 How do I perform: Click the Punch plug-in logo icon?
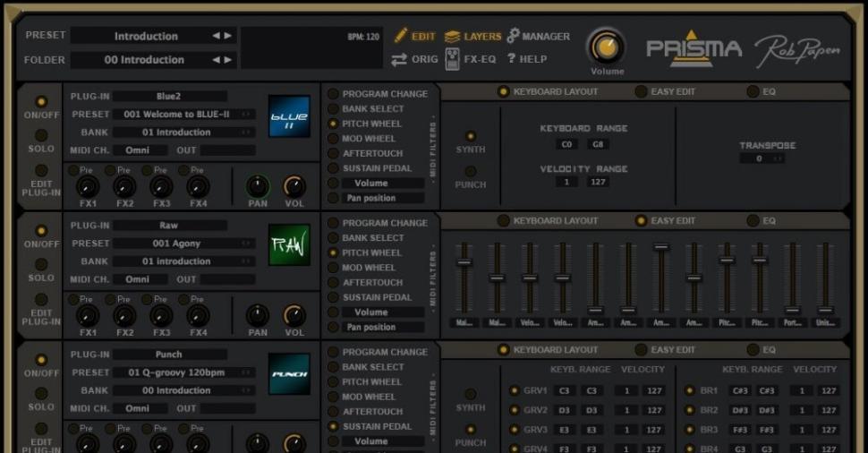pyautogui.click(x=289, y=374)
